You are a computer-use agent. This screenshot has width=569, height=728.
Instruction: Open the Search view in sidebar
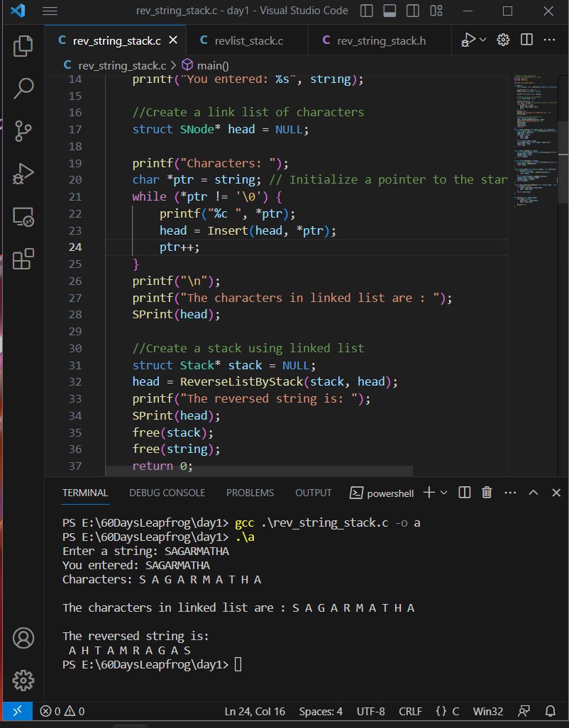[23, 88]
